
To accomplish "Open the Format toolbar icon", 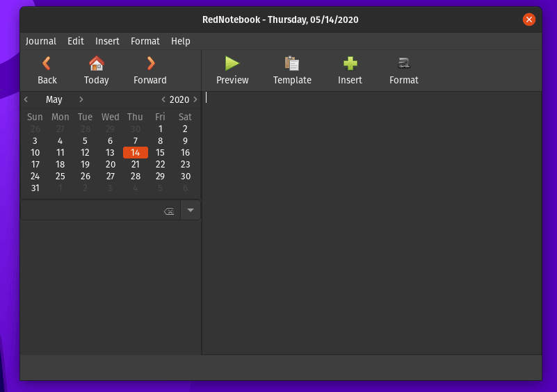I will pyautogui.click(x=403, y=64).
